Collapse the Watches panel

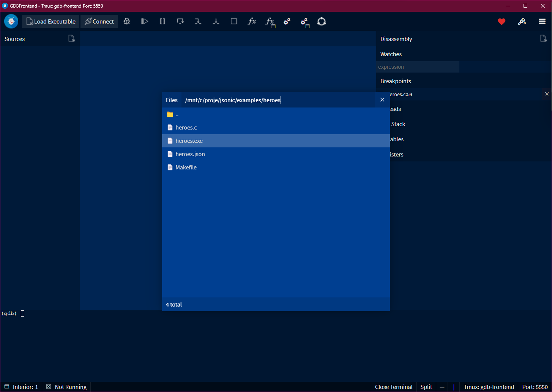point(391,54)
